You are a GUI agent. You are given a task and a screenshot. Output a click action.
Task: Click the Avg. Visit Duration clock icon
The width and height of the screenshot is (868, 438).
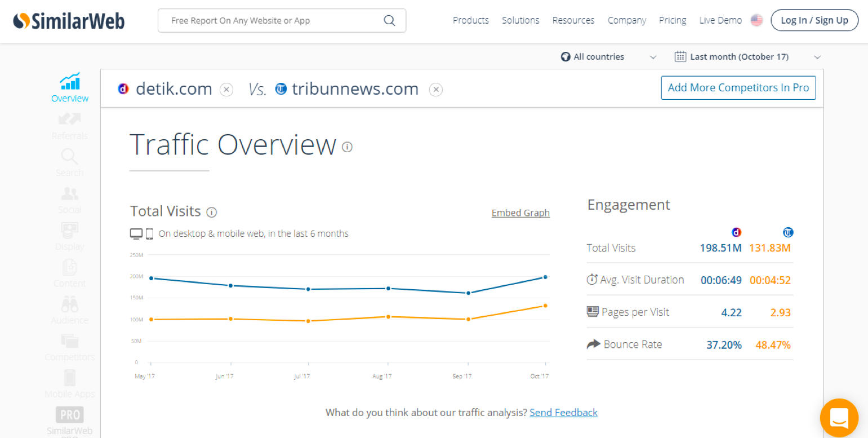pyautogui.click(x=592, y=279)
